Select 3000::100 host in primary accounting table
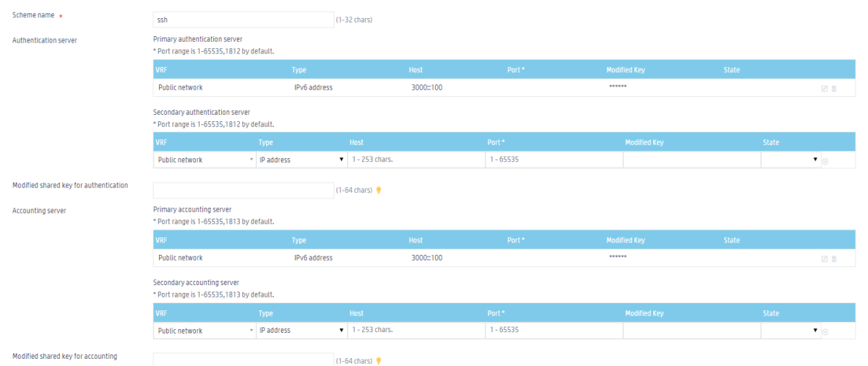Viewport: 868px width, 366px height. (426, 258)
